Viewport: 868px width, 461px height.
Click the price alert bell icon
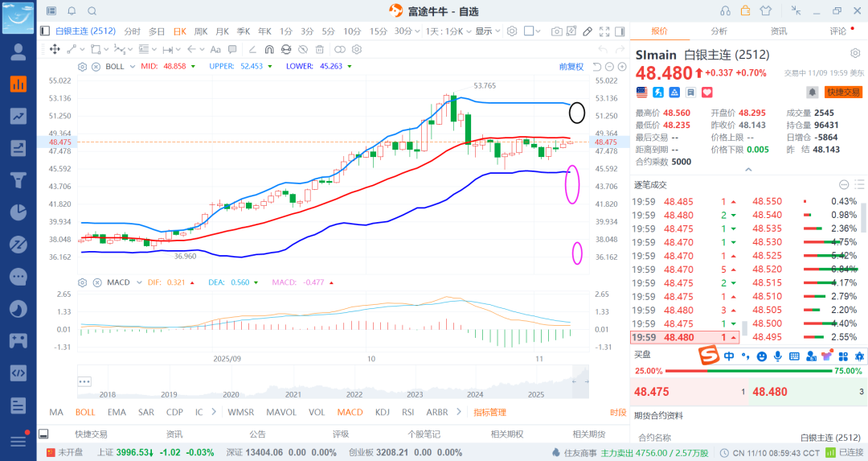(813, 93)
